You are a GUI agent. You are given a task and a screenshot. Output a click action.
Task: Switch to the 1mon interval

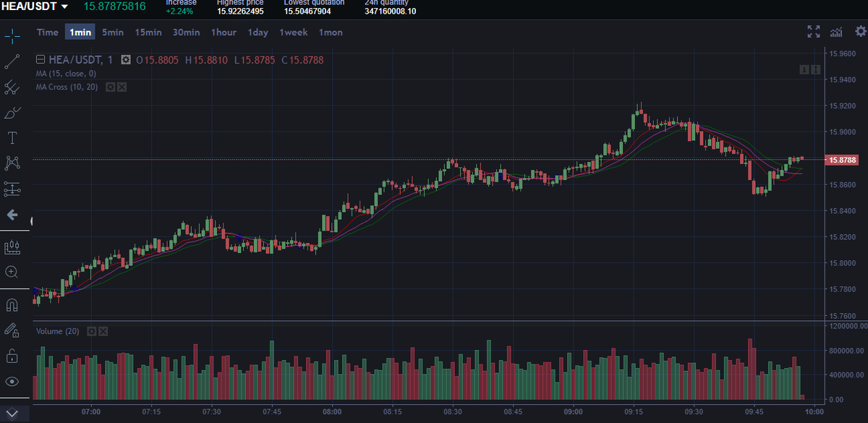click(331, 32)
